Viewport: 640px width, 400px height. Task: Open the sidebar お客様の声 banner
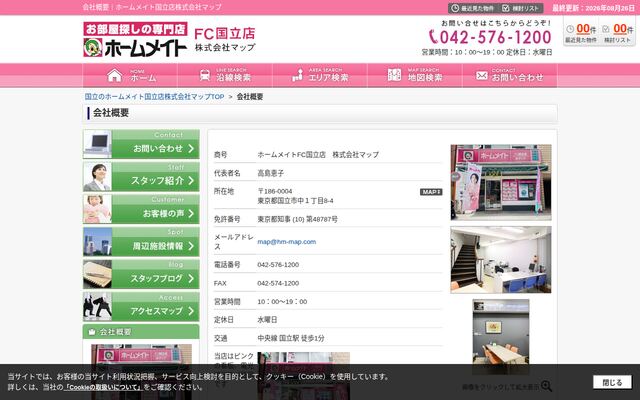pyautogui.click(x=141, y=209)
